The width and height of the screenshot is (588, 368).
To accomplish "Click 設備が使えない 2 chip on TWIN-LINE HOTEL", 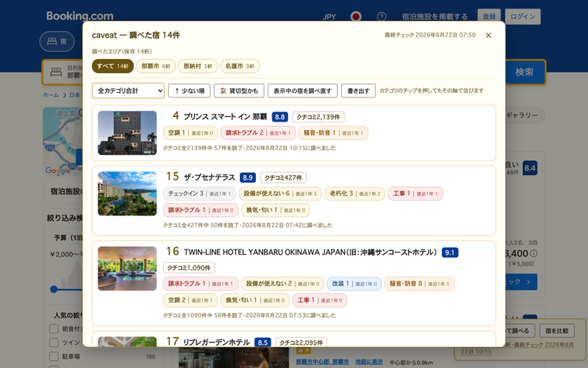I will click(x=282, y=284).
